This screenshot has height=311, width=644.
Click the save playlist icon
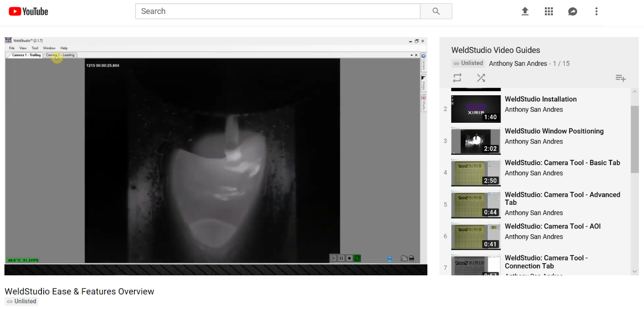point(621,78)
